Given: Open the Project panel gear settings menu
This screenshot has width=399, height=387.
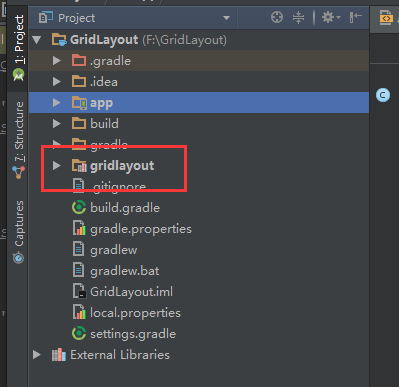Looking at the screenshot, I should click(x=331, y=17).
